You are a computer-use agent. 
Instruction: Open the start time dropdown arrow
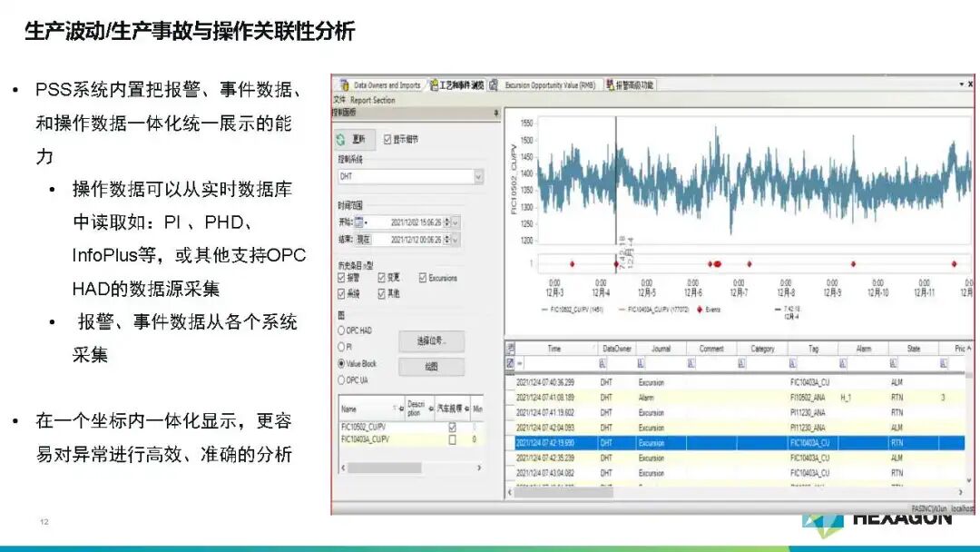point(455,222)
